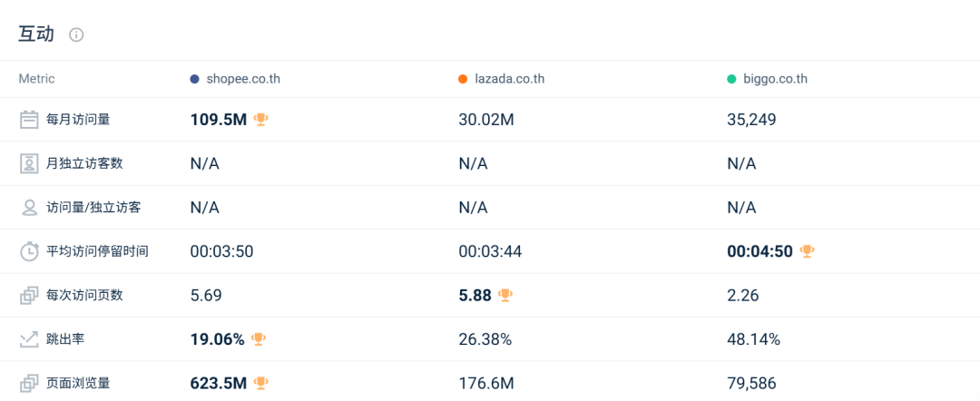This screenshot has height=401, width=980.
Task: Click the stopwatch icon for 平均访问停留时间
Action: pyautogui.click(x=29, y=251)
